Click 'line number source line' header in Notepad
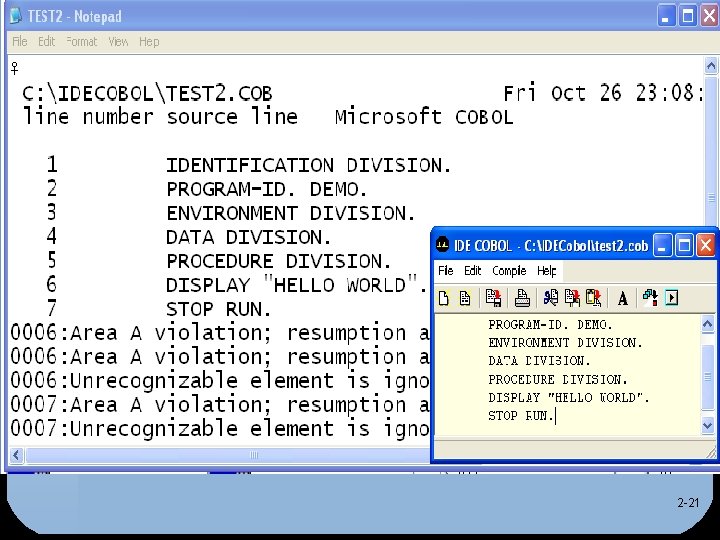 coord(160,117)
